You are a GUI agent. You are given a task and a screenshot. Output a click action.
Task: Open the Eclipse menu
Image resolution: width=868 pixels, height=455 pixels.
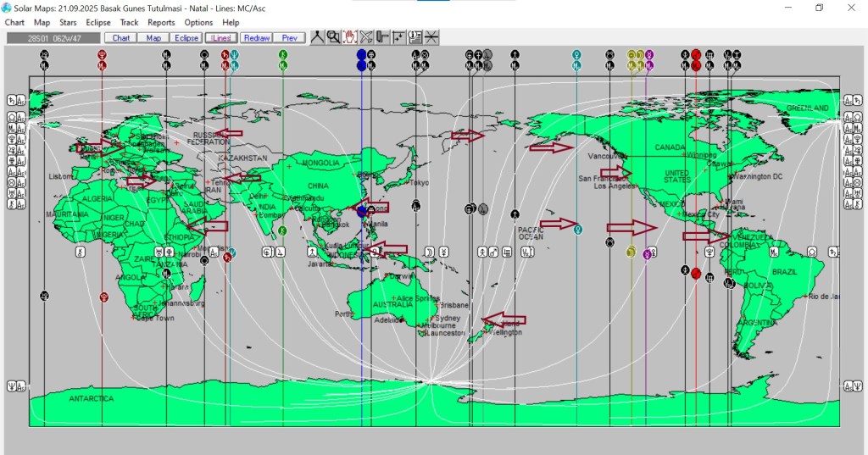click(98, 23)
